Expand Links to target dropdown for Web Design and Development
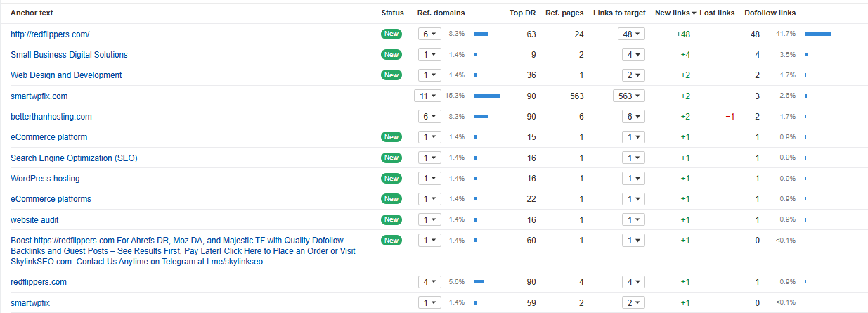This screenshot has width=868, height=313. pyautogui.click(x=633, y=75)
